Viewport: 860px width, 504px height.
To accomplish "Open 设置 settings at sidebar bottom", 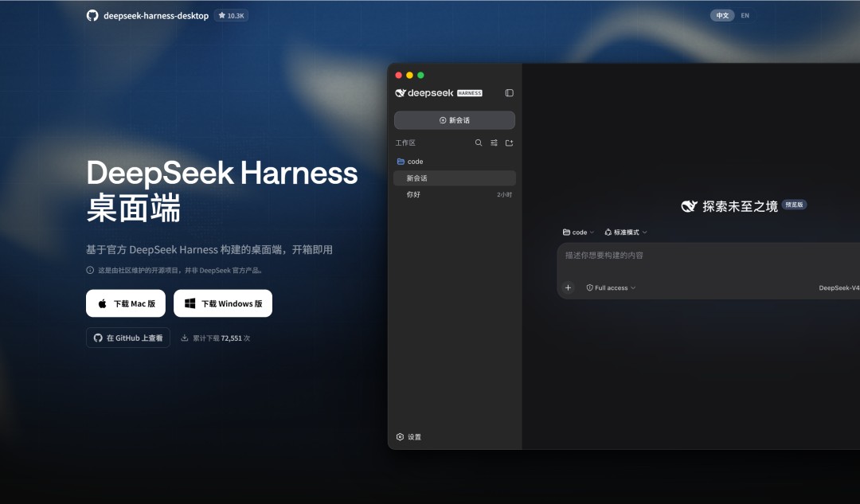I will point(408,437).
